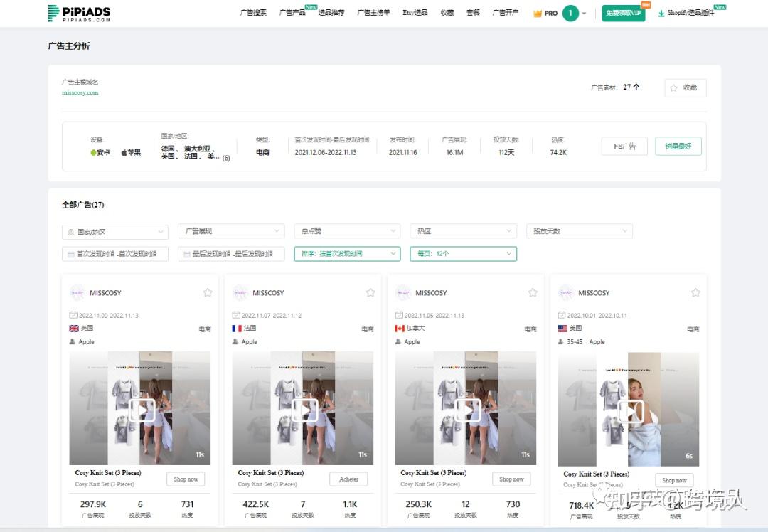
Task: Click the location icon in 国家/地区 filter
Action: [x=71, y=231]
